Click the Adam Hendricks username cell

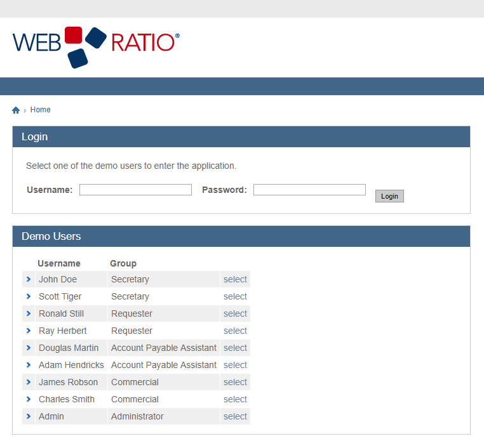(x=71, y=365)
